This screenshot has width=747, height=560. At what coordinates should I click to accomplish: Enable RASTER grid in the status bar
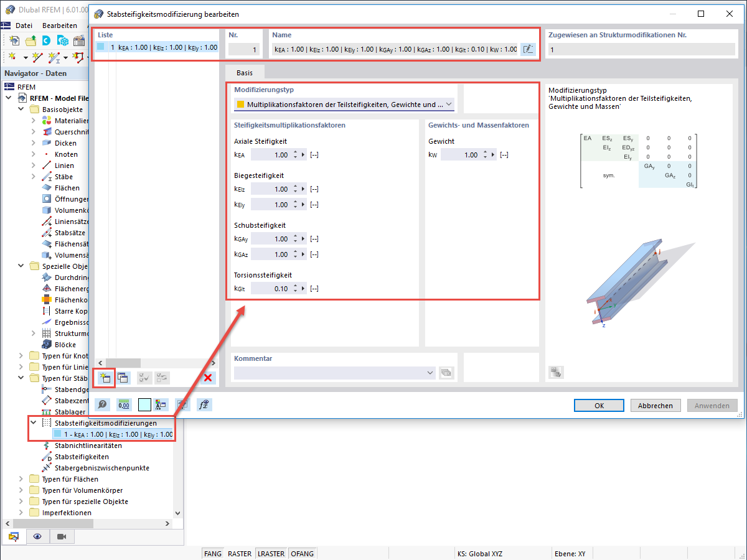pos(240,553)
